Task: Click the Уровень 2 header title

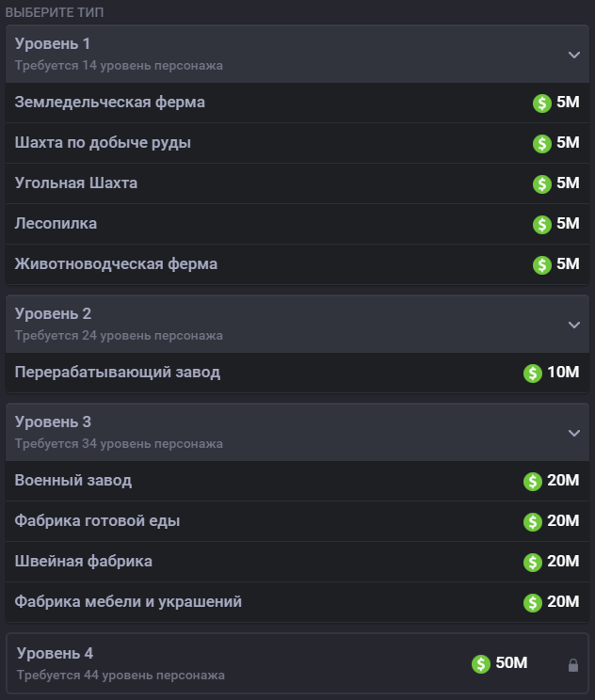Action: pyautogui.click(x=53, y=314)
